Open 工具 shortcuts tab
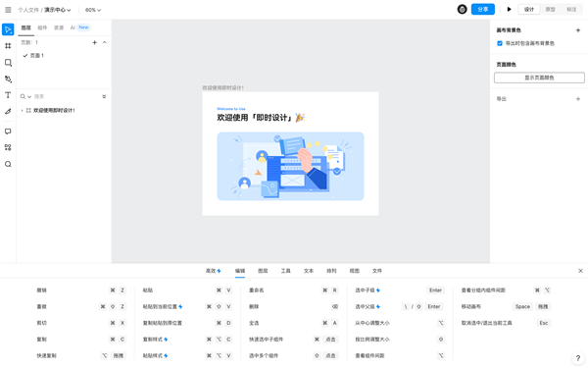This screenshot has width=588, height=368. (x=286, y=271)
